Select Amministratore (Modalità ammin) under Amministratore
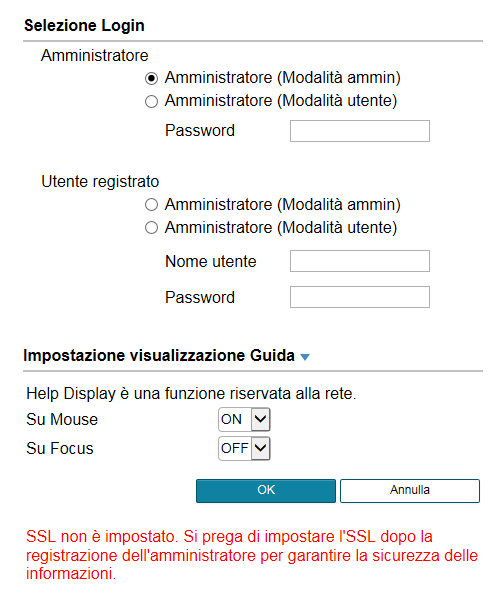The height and width of the screenshot is (603, 500). 151,78
